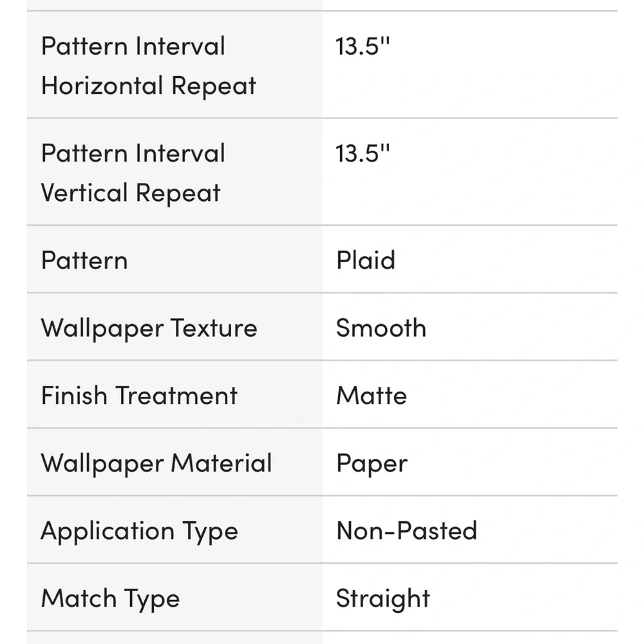
Task: Click the word Material in Wallpaper Material
Action: (222, 463)
